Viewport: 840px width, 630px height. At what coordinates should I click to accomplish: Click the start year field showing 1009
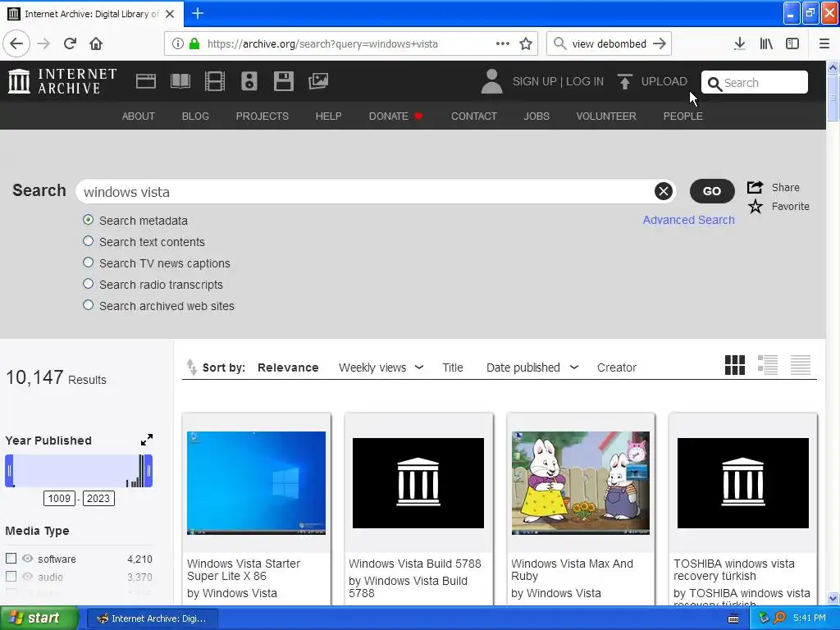[x=59, y=498]
